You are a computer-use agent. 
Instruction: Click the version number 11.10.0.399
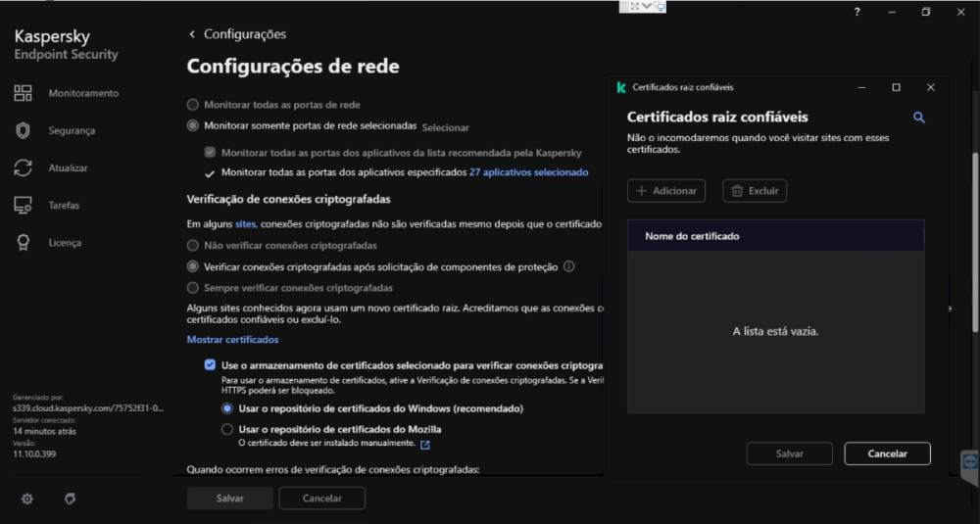34,454
